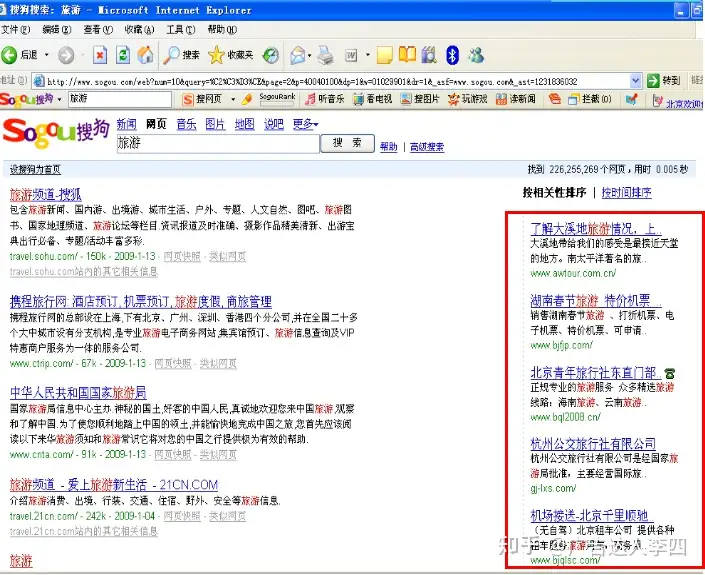Open the mail envelope icon
Viewport: 705px width, 575px height.
tap(297, 55)
